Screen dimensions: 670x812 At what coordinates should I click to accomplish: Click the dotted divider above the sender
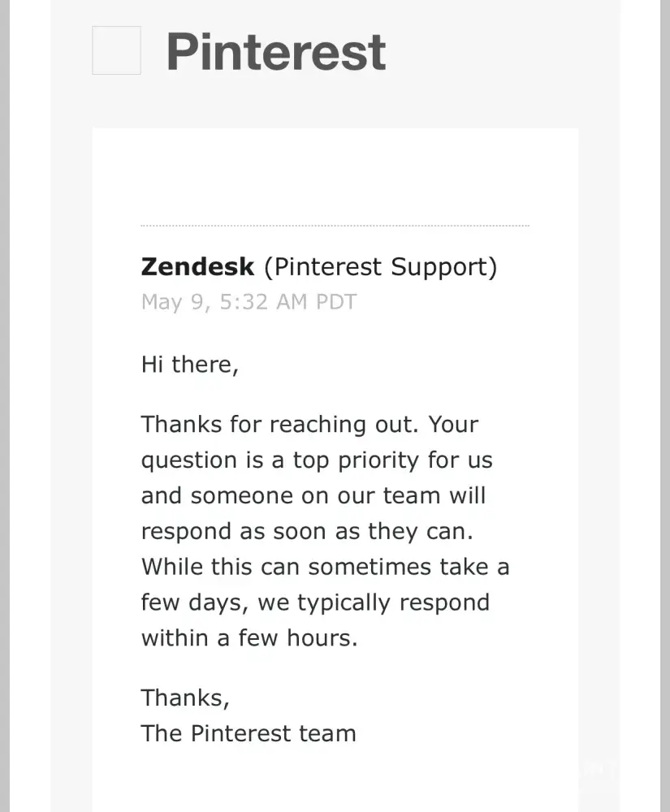pyautogui.click(x=335, y=225)
